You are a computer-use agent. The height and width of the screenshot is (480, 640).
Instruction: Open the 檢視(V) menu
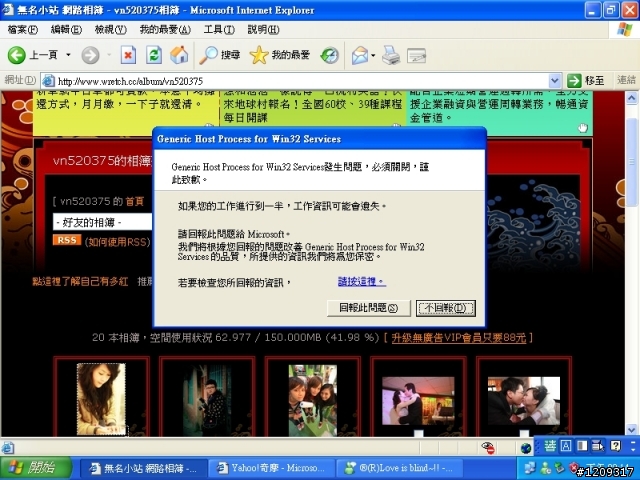pyautogui.click(x=111, y=30)
